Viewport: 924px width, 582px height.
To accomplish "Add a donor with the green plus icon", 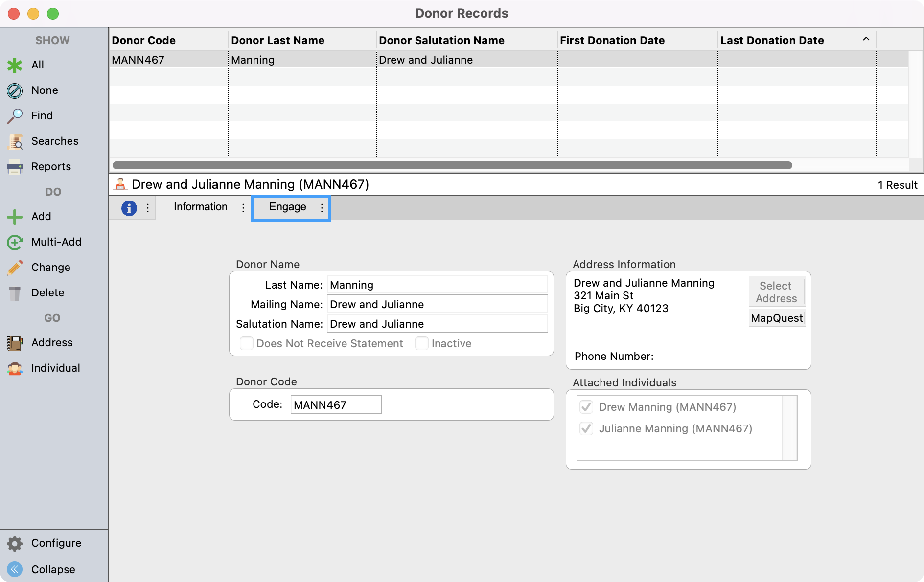I will [15, 217].
